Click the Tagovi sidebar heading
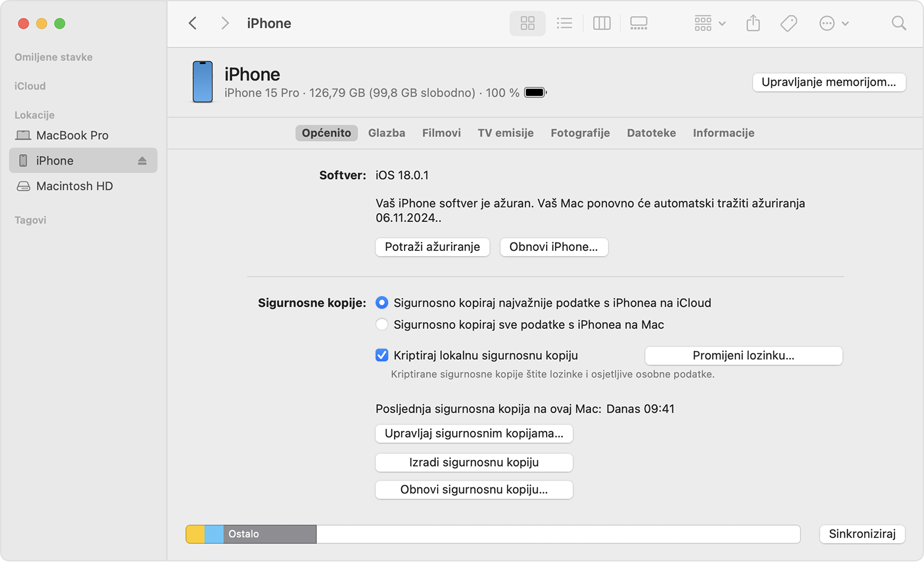The width and height of the screenshot is (924, 562). point(30,220)
